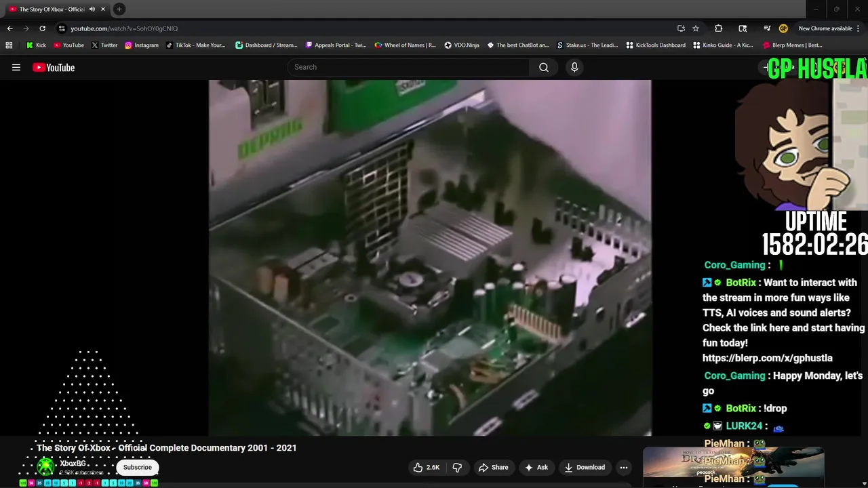
Task: Open the XboxBG channel name link
Action: (x=73, y=464)
